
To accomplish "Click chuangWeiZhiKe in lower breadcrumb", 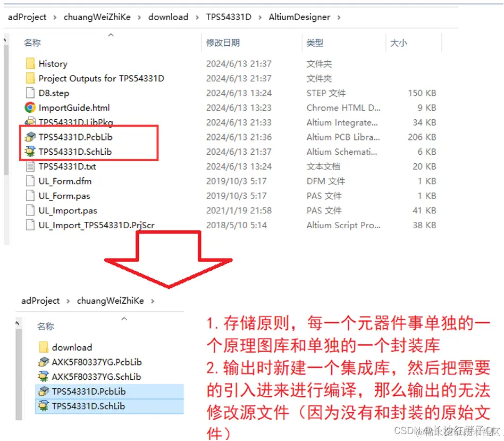I will [x=110, y=301].
